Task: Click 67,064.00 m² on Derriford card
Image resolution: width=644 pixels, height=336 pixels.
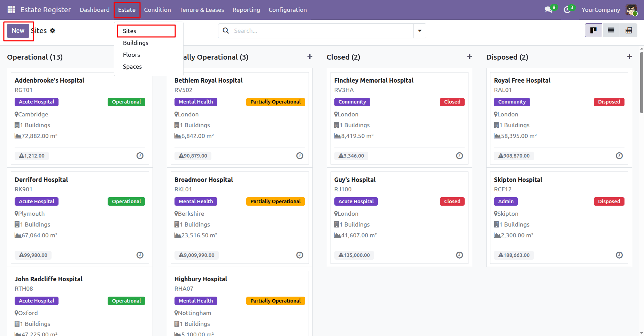Action: tap(39, 235)
